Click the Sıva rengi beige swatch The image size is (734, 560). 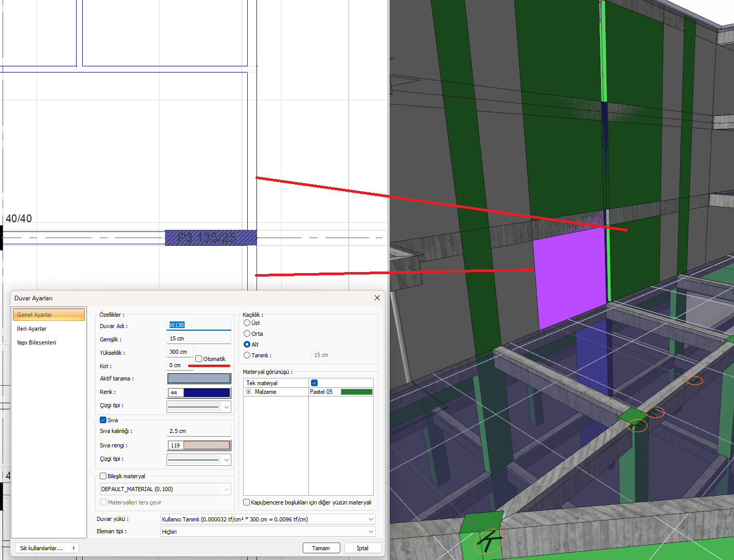click(207, 445)
